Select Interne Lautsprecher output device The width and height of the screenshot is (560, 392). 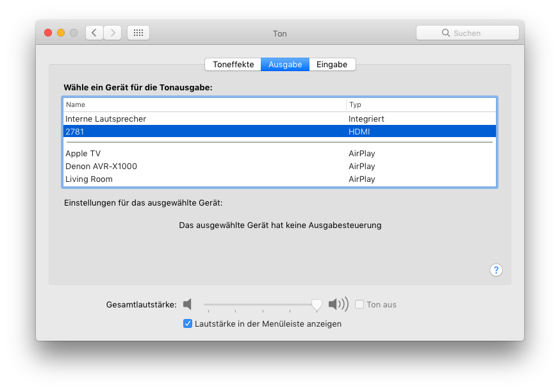pyautogui.click(x=279, y=118)
